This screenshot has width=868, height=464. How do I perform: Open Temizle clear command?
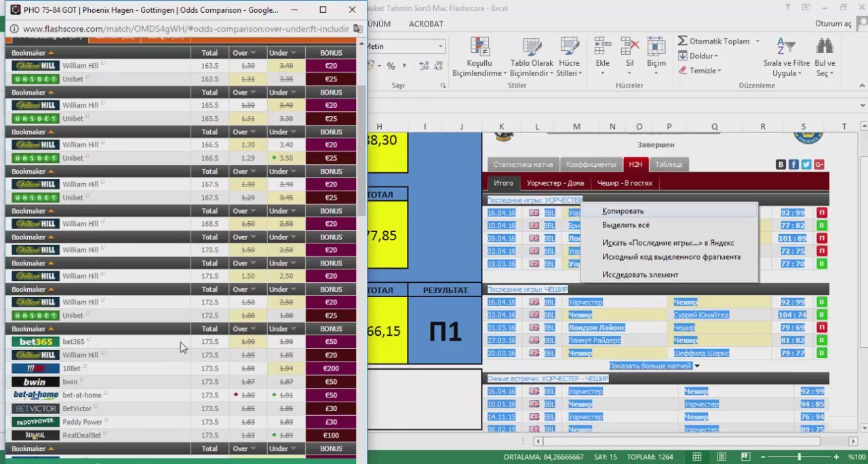point(699,71)
